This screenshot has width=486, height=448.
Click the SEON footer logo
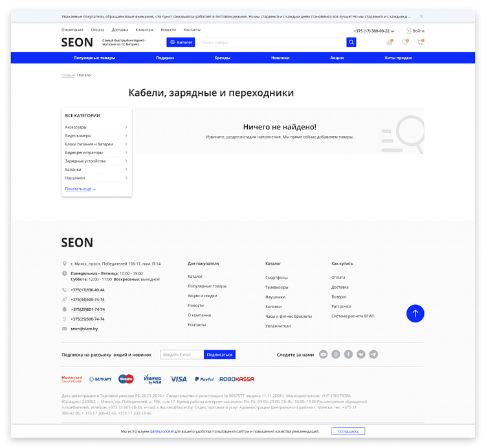pyautogui.click(x=77, y=242)
